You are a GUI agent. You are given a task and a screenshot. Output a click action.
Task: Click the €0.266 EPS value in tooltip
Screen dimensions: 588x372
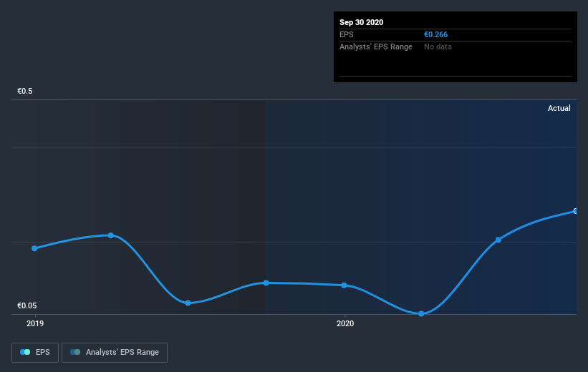(435, 34)
